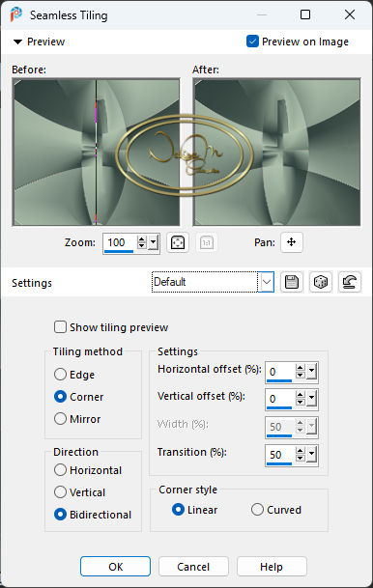Click the greyed 1:1 zoom to 100% icon

click(x=207, y=242)
